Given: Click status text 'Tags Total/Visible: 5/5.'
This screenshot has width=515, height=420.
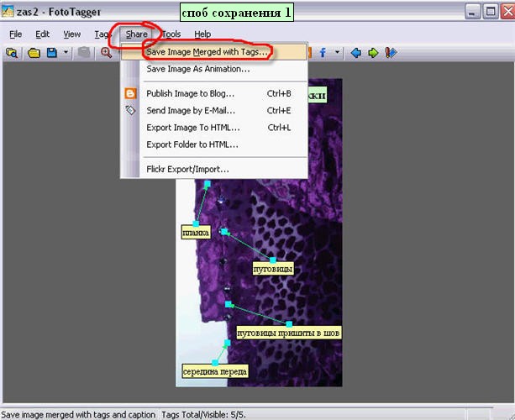Looking at the screenshot, I should coord(203,414).
